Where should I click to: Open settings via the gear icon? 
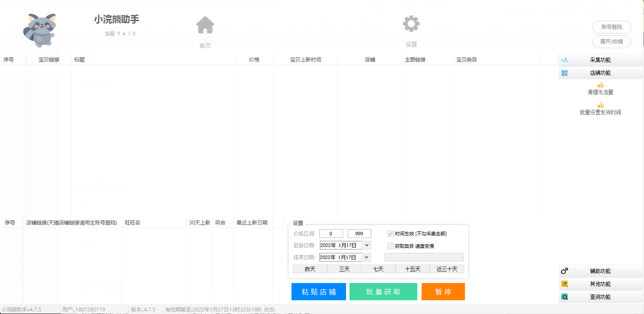coord(411,24)
